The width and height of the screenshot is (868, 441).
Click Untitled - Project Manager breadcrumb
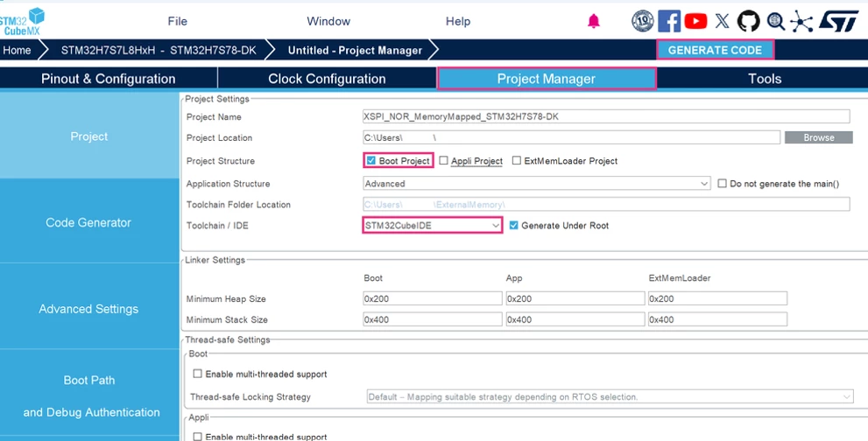(x=355, y=50)
